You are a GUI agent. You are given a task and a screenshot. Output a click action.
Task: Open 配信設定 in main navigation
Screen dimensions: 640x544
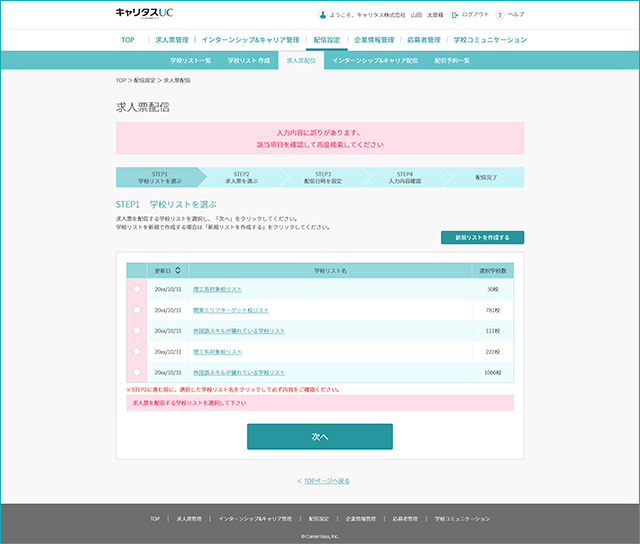click(x=327, y=40)
